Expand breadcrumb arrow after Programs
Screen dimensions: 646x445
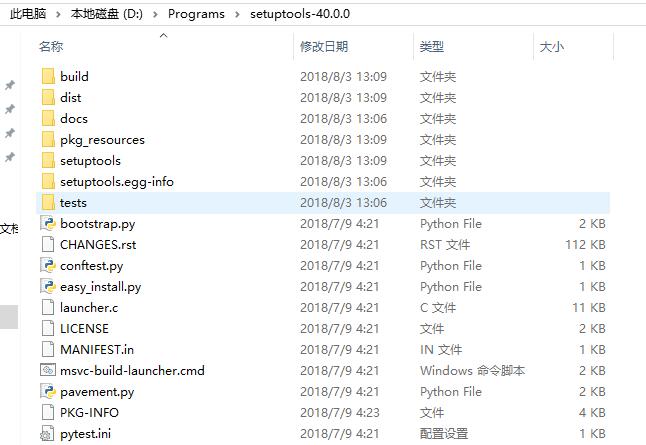pyautogui.click(x=237, y=14)
